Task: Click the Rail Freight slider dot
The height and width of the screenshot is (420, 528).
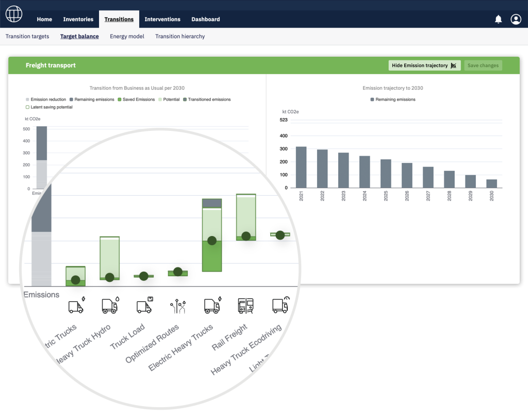Action: pyautogui.click(x=246, y=236)
